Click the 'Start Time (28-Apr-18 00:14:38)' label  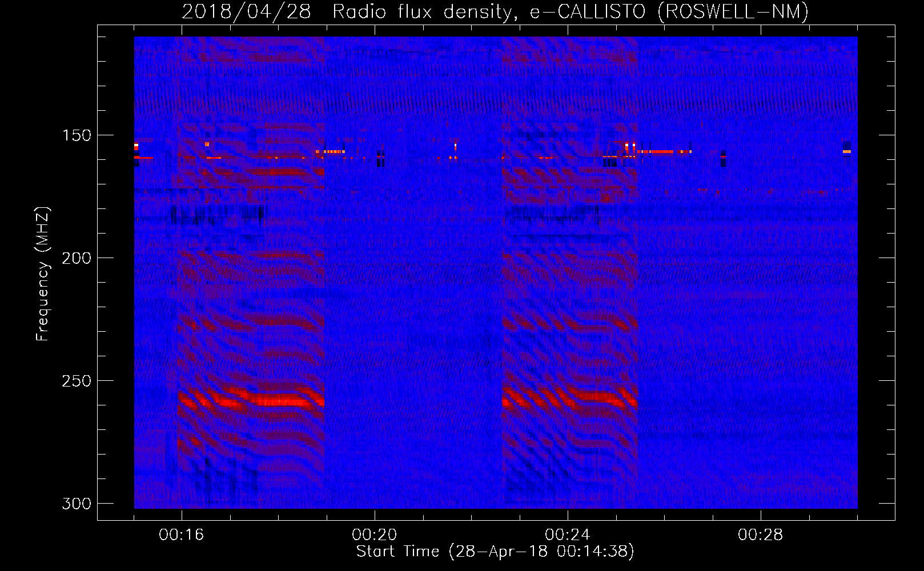(495, 552)
